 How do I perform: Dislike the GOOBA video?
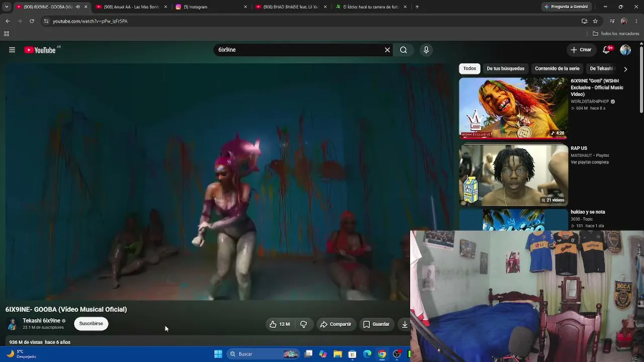(303, 324)
